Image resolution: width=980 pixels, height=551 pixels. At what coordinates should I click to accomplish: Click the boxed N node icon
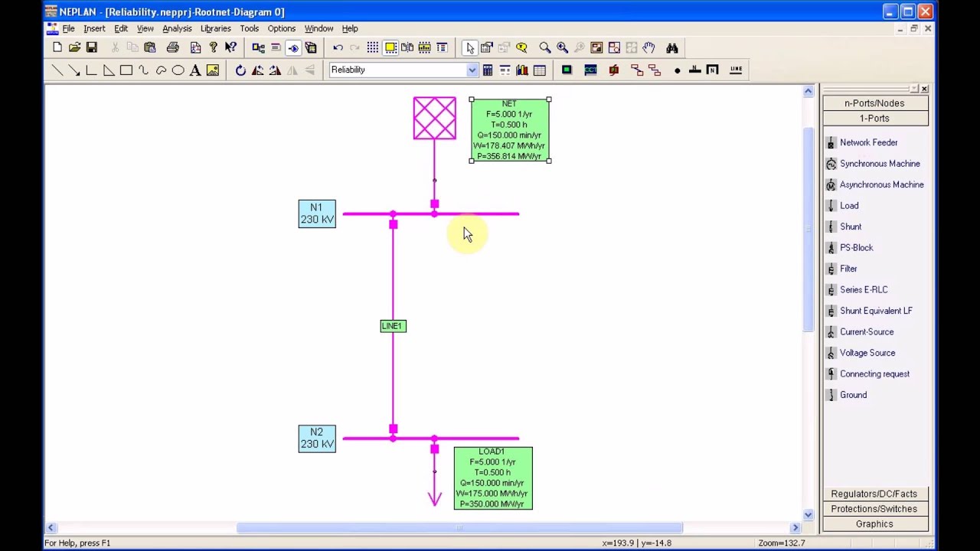point(713,70)
